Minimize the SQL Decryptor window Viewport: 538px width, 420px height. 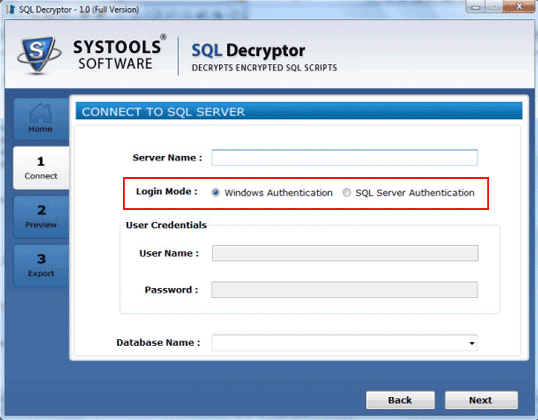(475, 7)
